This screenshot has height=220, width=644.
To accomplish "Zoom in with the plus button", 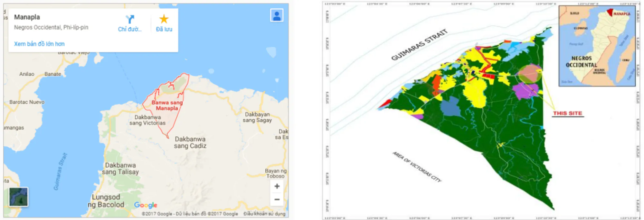I will tap(277, 186).
